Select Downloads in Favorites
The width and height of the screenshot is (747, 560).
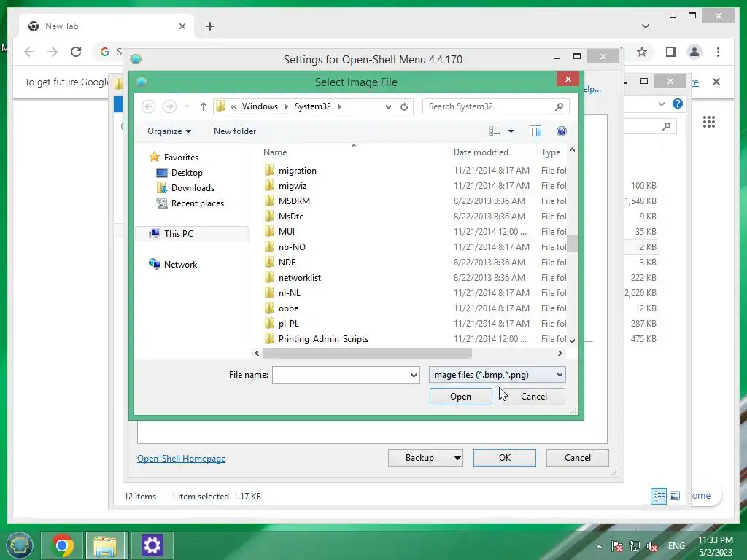[x=193, y=187]
